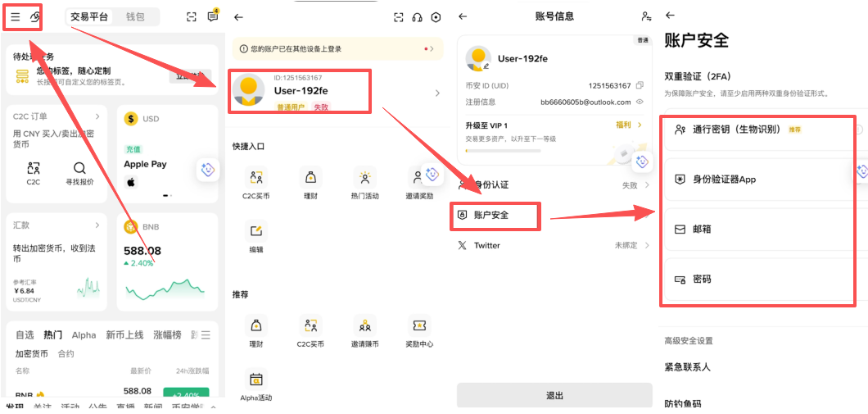Viewport: 868px width, 414px height.
Task: Select the 涨幅榜 market tab
Action: tap(167, 334)
